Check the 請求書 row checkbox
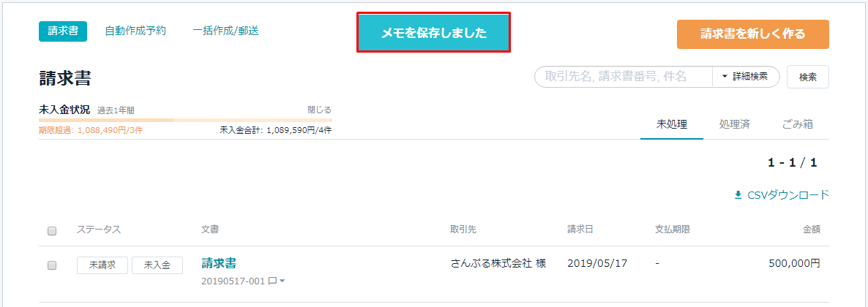The width and height of the screenshot is (868, 307). (x=52, y=265)
